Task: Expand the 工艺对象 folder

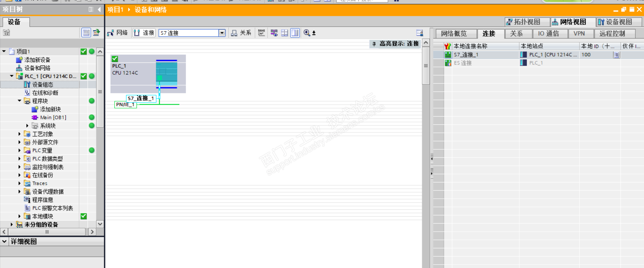Action: click(19, 134)
